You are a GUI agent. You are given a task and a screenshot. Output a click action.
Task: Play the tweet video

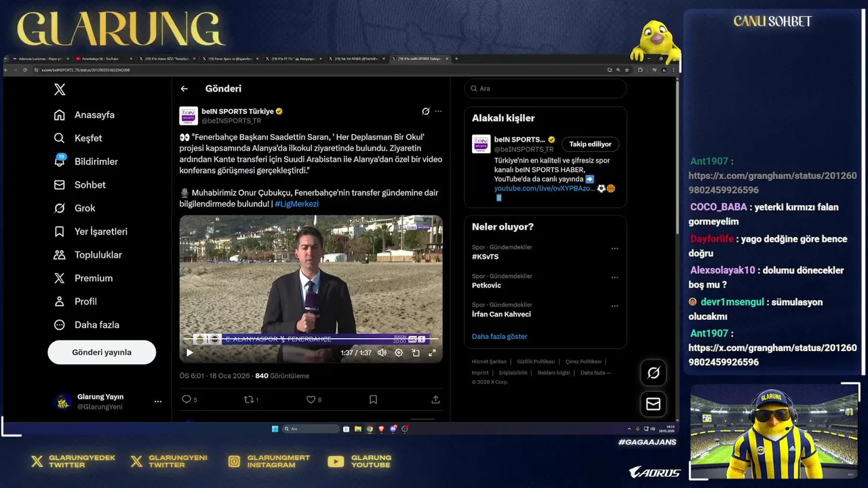[189, 352]
